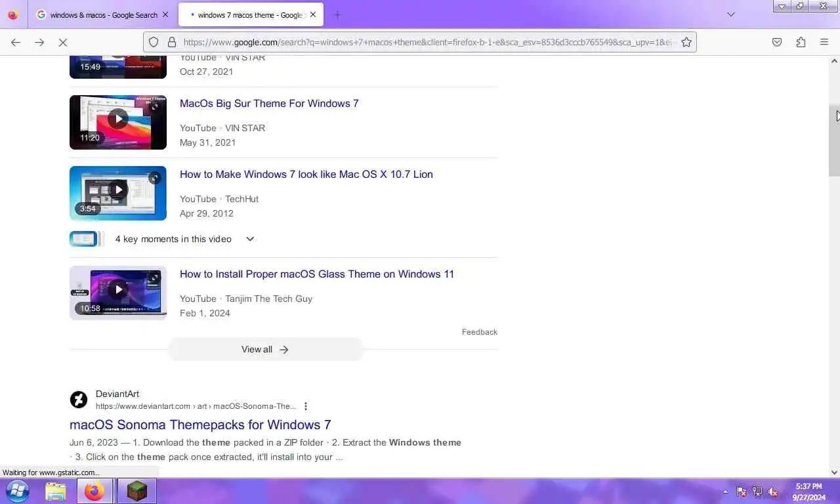Click the Firefox taskbar icon

pos(94,492)
